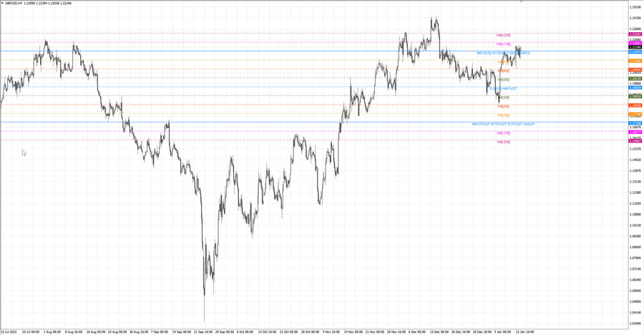Click the blue 1.19629 price tag
Viewport: 644px width, 335px height.
point(635,87)
